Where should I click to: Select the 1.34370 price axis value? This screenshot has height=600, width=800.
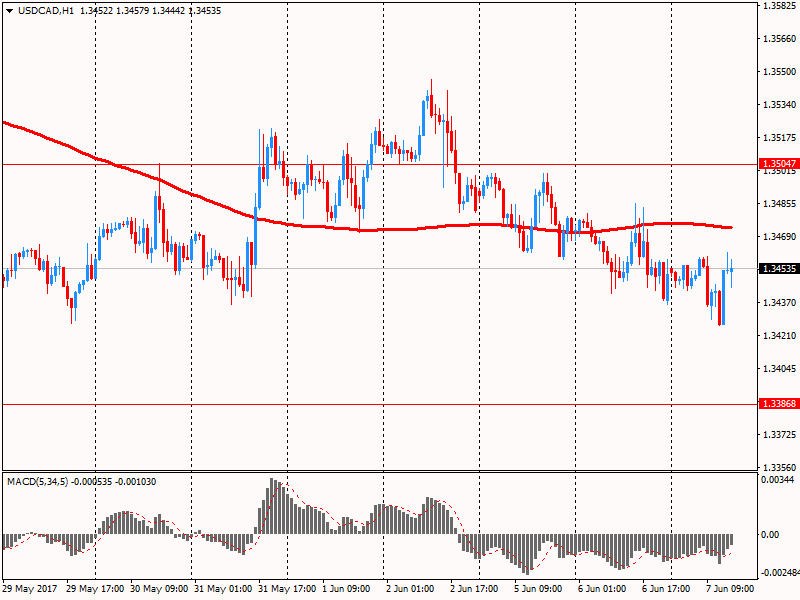coord(780,303)
